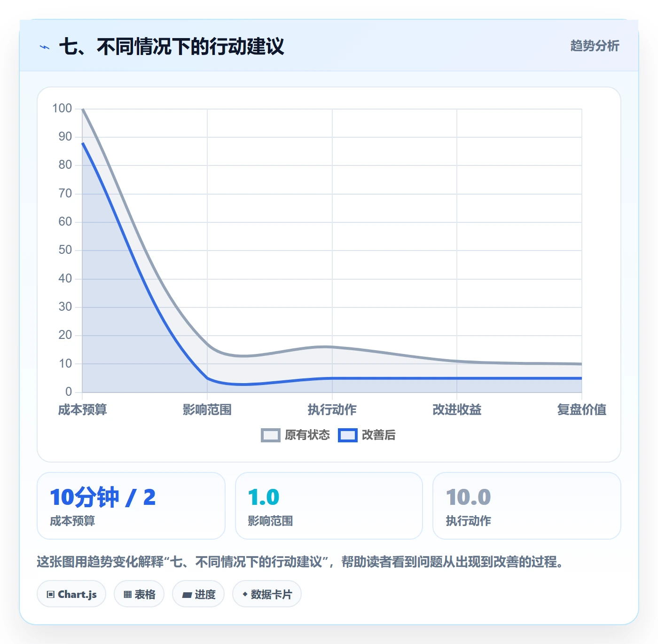Viewport: 658px width, 644px height.
Task: Click the 改善后 legend label
Action: pyautogui.click(x=378, y=435)
